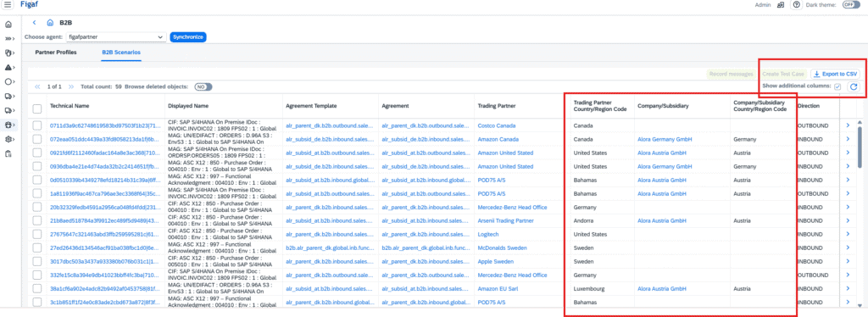Click the home icon beside the B2B title
The height and width of the screenshot is (317, 868).
50,23
